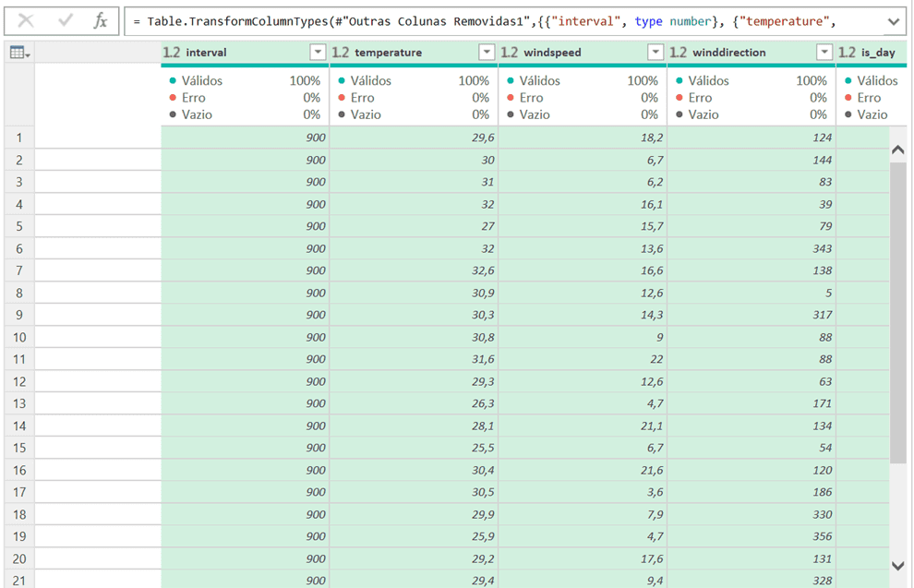This screenshot has width=914, height=588.
Task: Expand the formula bar with chevron
Action: (893, 21)
